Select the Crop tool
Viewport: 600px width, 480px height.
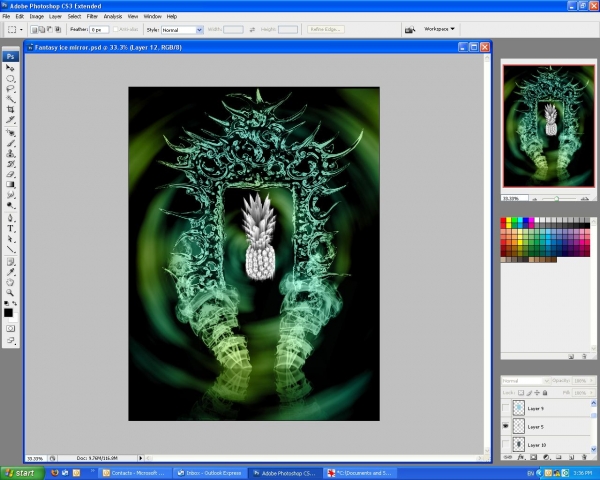(x=10, y=109)
